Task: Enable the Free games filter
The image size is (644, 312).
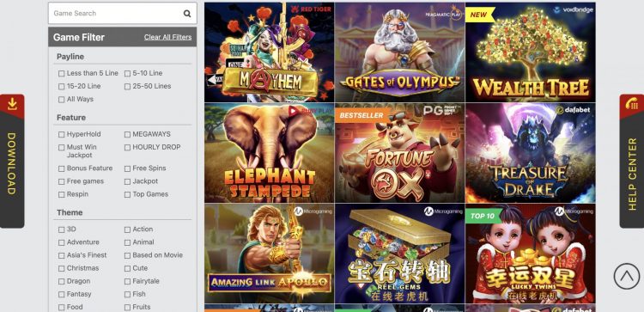Action: coord(62,181)
